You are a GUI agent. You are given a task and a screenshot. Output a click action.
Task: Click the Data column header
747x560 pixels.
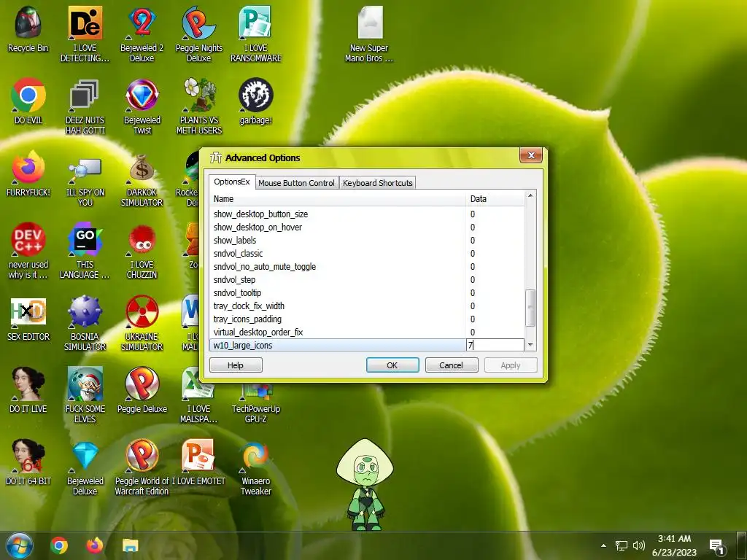click(x=495, y=199)
